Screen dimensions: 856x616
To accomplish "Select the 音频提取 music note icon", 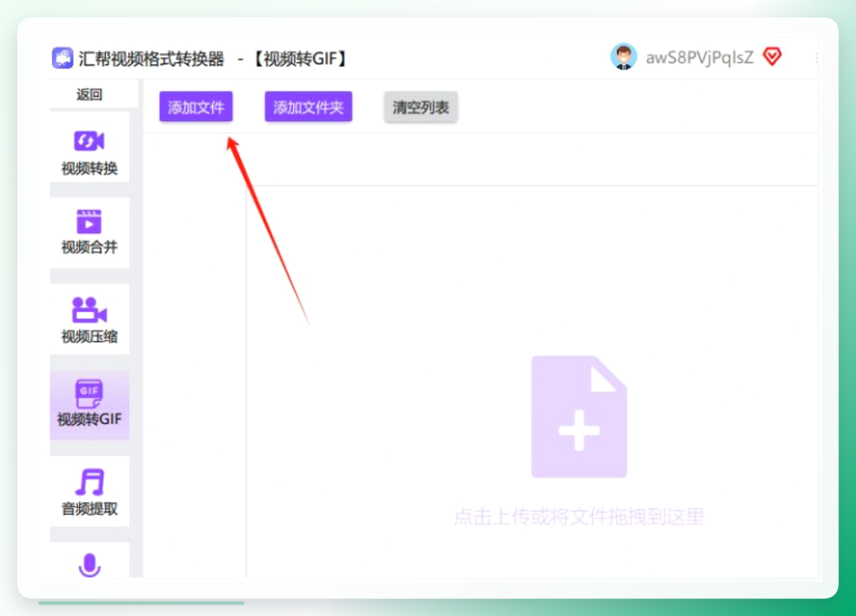I will click(90, 482).
